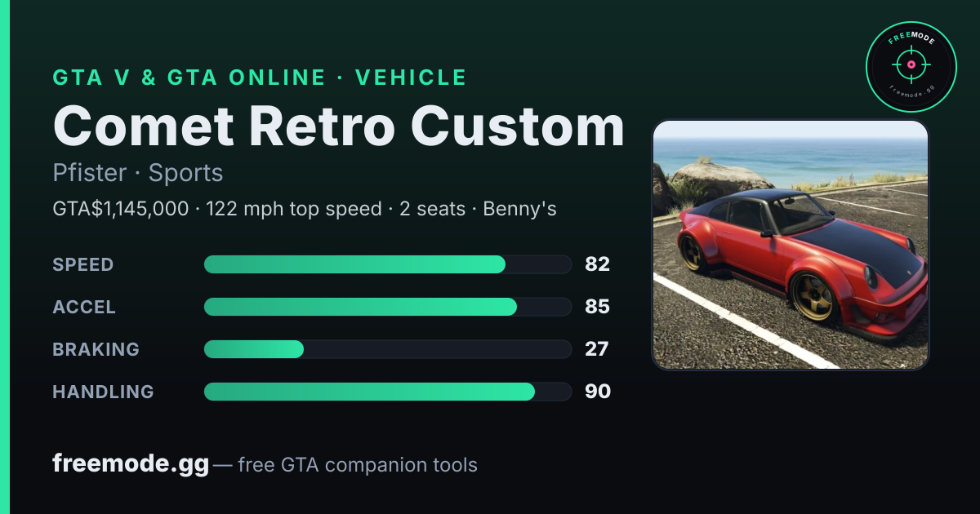Open the Comet Retro Custom car image
Image resolution: width=980 pixels, height=514 pixels.
[791, 245]
